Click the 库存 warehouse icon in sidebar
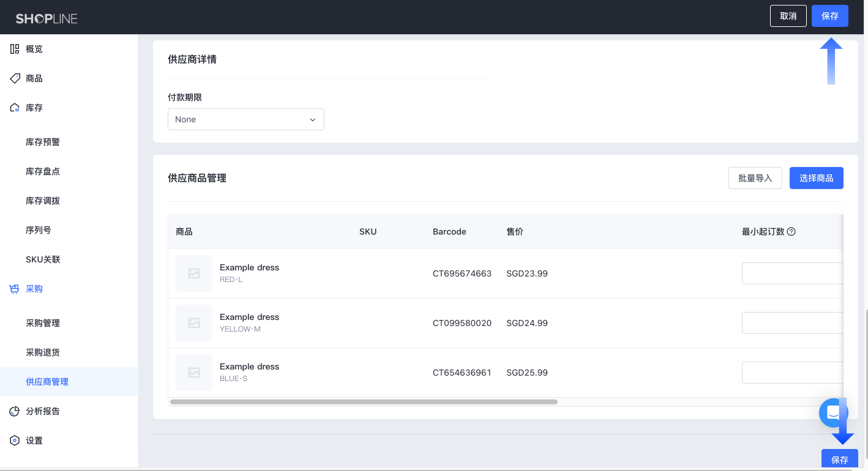Image resolution: width=868 pixels, height=471 pixels. 15,108
